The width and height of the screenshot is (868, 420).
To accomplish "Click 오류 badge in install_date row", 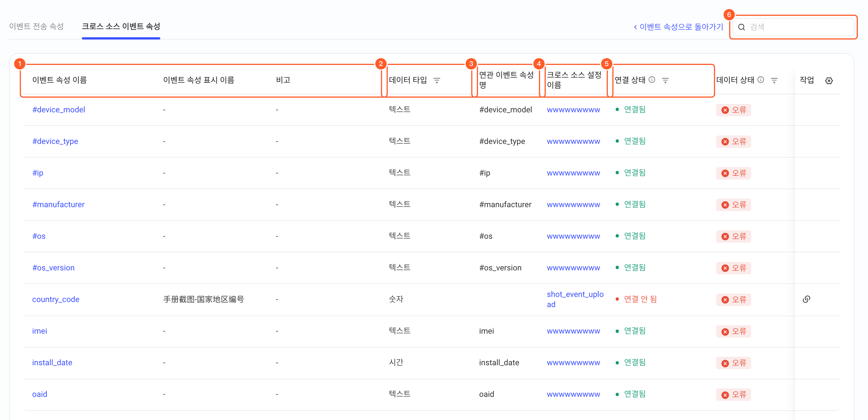I will tap(734, 363).
